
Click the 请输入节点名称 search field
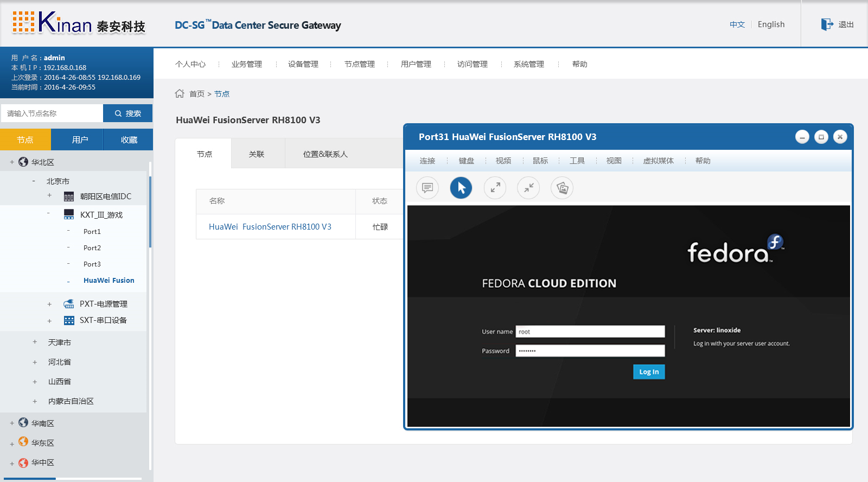click(x=52, y=113)
